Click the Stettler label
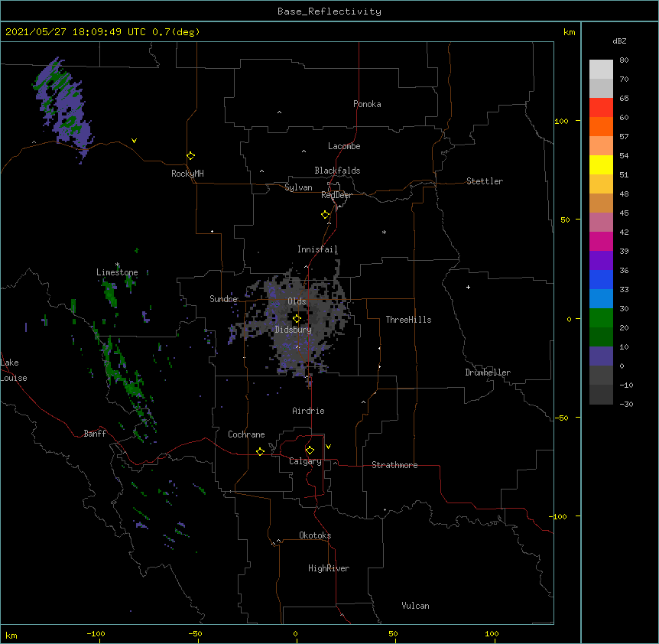The height and width of the screenshot is (644, 659). [x=485, y=181]
